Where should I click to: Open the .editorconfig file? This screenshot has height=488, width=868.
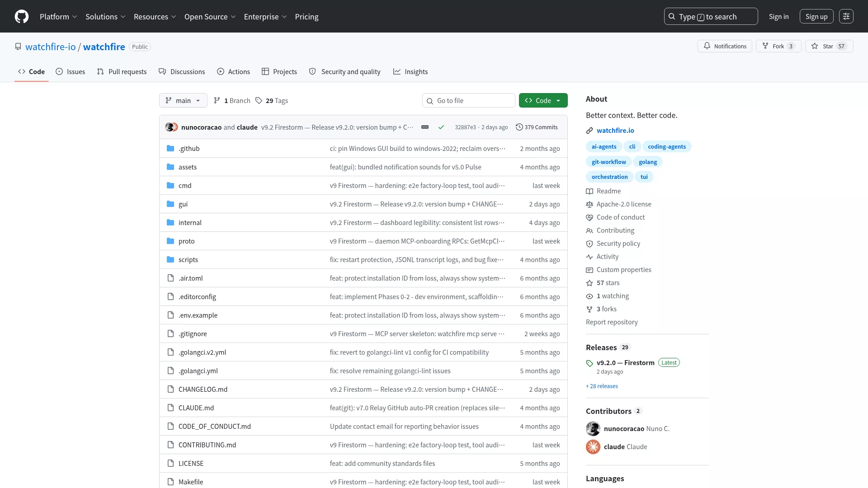(x=197, y=297)
